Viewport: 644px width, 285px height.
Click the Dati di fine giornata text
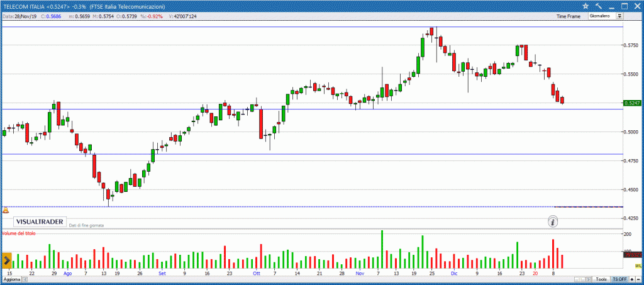click(86, 225)
